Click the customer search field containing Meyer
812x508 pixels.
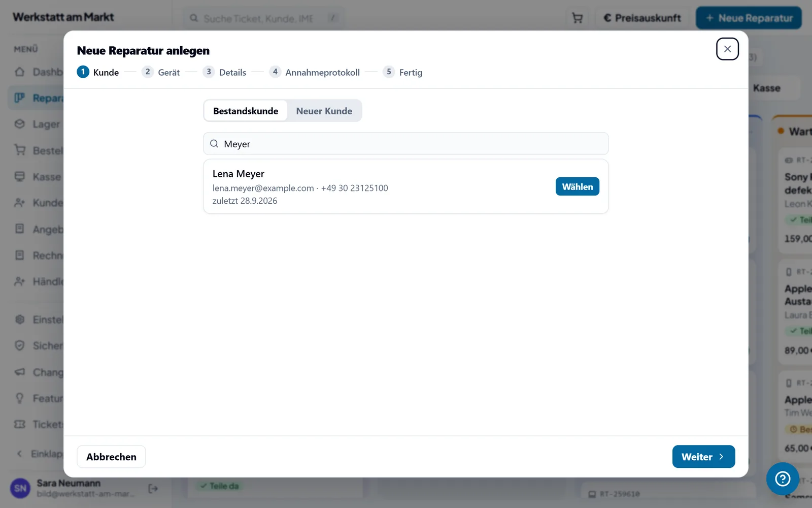(405, 144)
